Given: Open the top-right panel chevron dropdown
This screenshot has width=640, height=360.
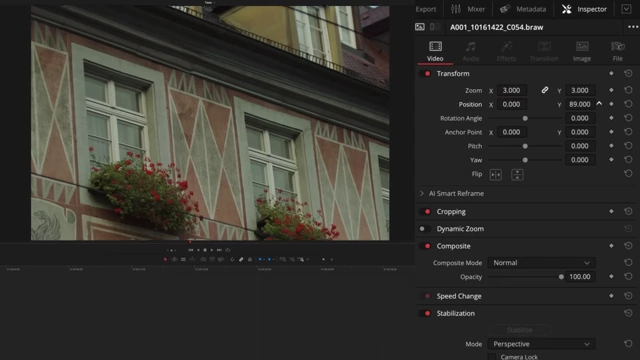Looking at the screenshot, I should tap(626, 9).
